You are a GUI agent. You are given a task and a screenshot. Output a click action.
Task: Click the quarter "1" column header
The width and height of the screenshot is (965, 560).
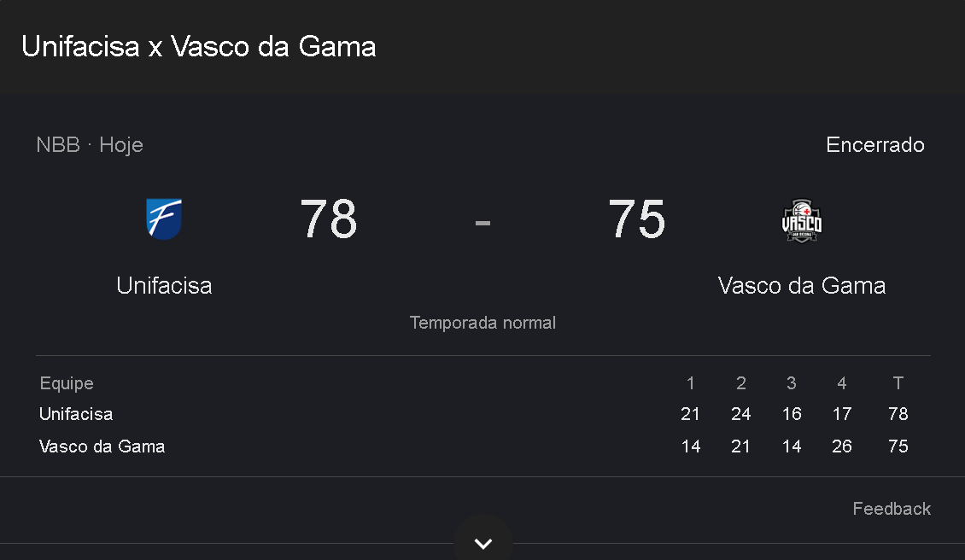(x=691, y=383)
